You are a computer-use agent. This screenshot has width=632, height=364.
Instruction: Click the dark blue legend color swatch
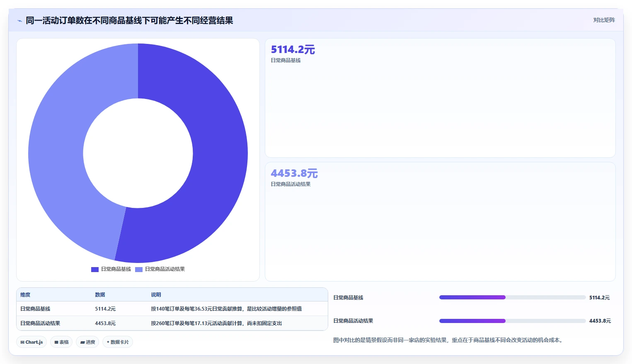95,269
